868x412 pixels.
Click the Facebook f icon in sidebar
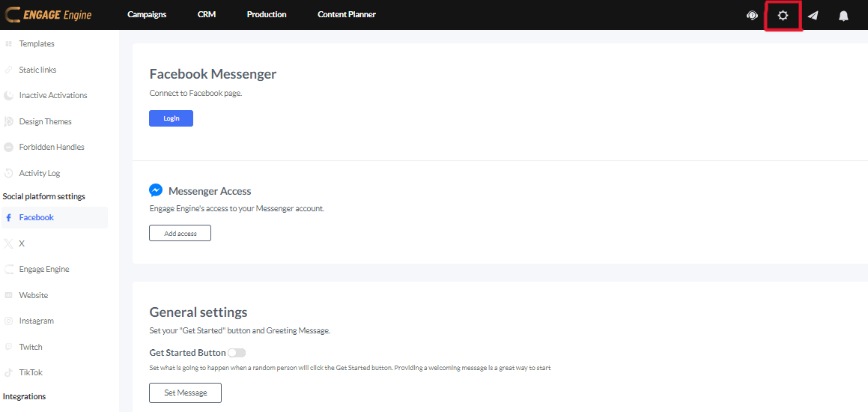tap(8, 218)
